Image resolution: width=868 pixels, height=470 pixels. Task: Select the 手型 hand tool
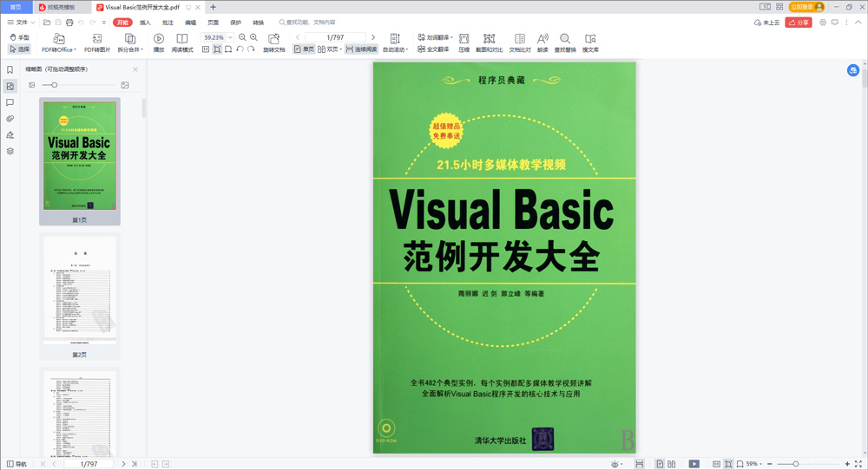pyautogui.click(x=19, y=37)
